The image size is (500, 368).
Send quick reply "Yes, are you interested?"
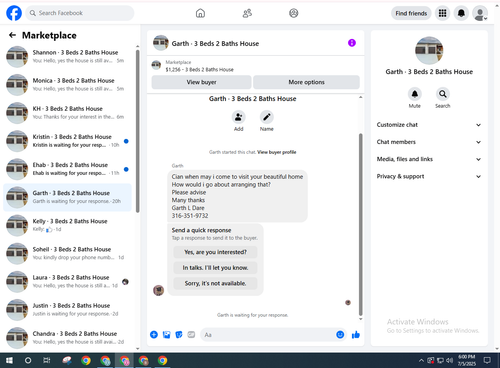coord(215,252)
